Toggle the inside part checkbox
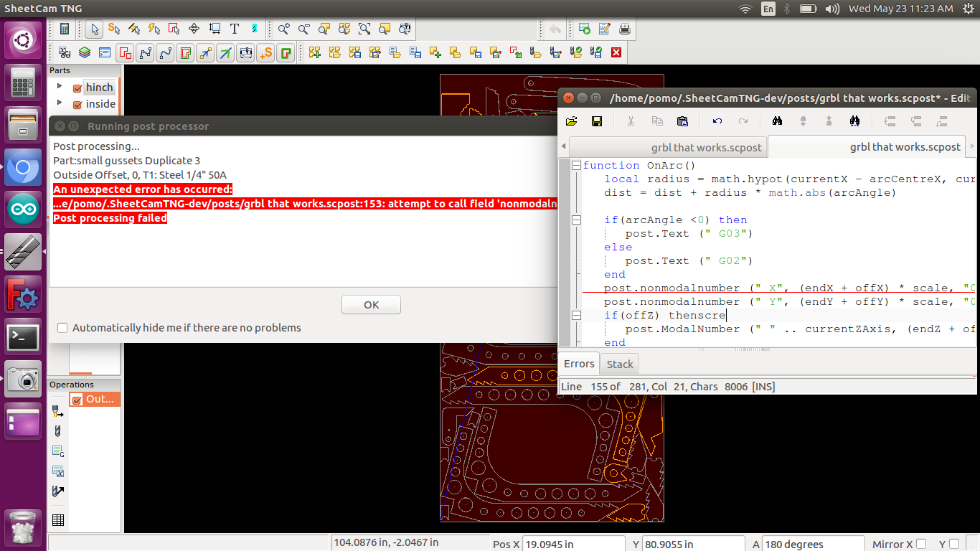Viewport: 980px width, 551px height. (x=77, y=105)
